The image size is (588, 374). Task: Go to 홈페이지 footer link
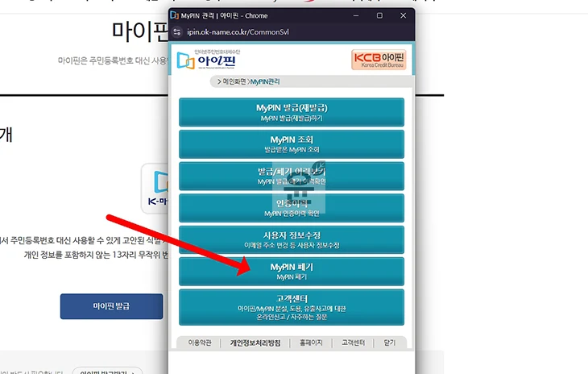click(311, 343)
